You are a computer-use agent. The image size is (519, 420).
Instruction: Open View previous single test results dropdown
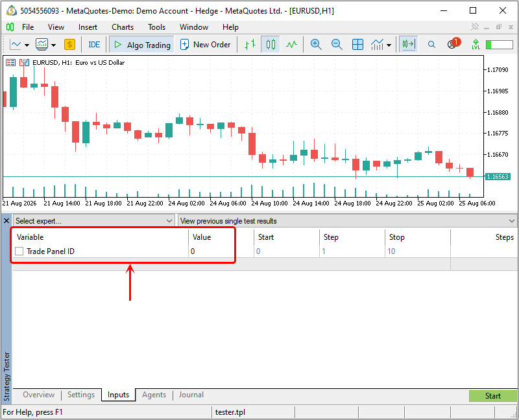(348, 220)
